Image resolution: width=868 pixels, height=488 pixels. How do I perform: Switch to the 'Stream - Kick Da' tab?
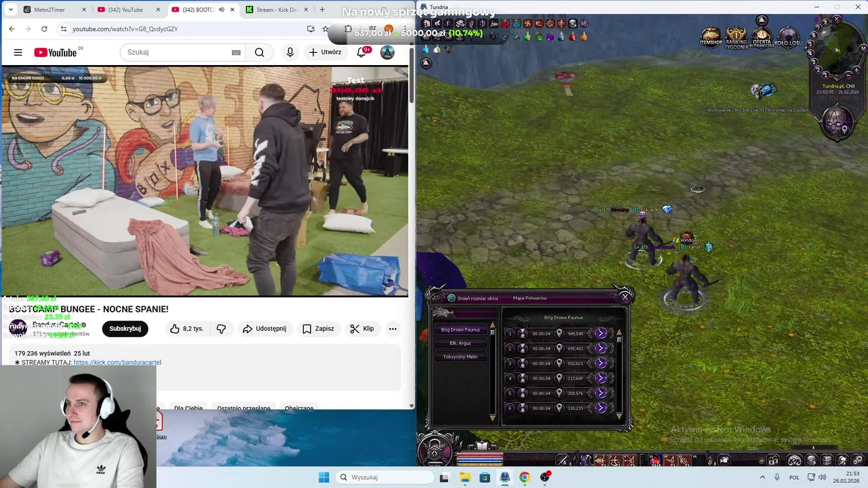[277, 9]
